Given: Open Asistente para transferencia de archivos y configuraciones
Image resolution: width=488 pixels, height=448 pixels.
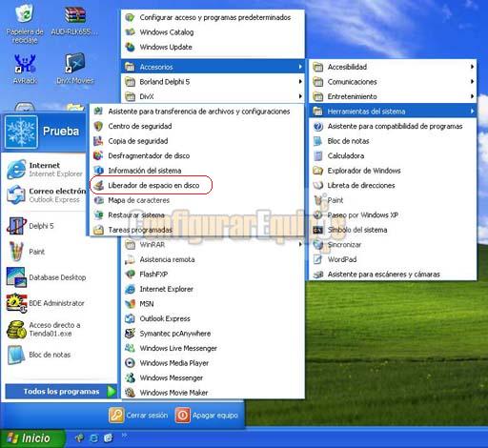Looking at the screenshot, I should click(x=196, y=112).
